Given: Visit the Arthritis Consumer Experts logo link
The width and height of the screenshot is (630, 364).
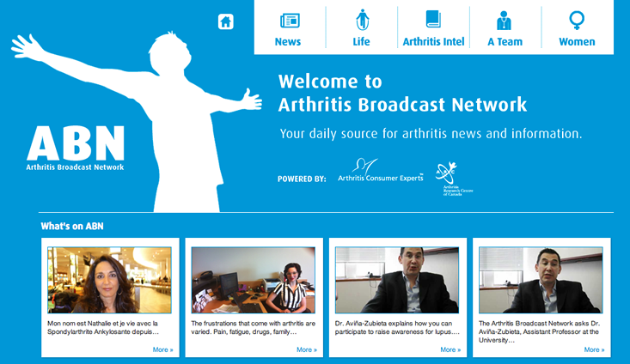Looking at the screenshot, I should [x=381, y=171].
